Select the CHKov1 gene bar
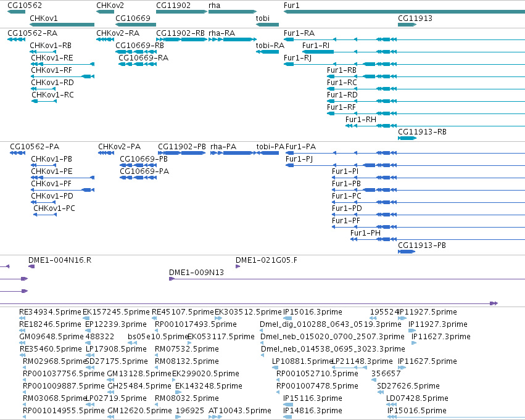This screenshot has width=525, height=420. tap(62, 25)
